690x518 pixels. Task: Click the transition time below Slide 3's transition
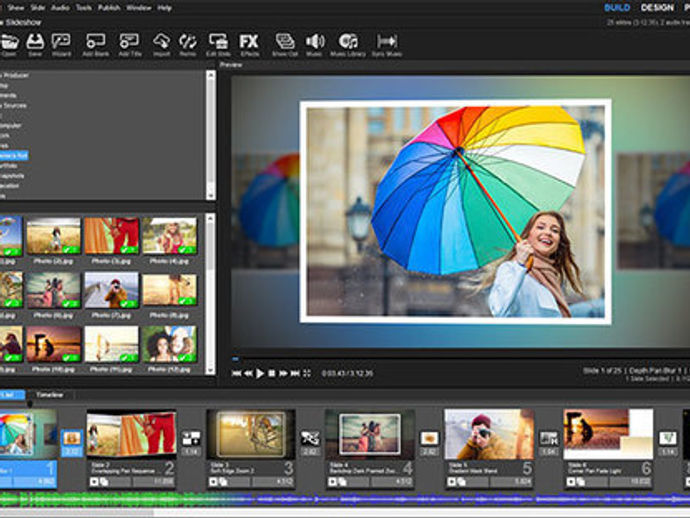click(x=310, y=452)
